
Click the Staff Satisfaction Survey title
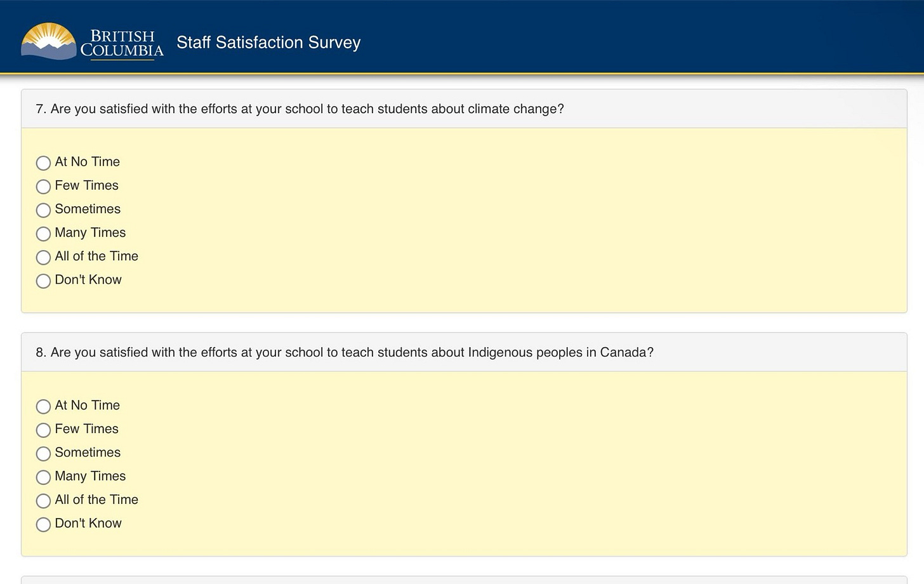point(268,43)
